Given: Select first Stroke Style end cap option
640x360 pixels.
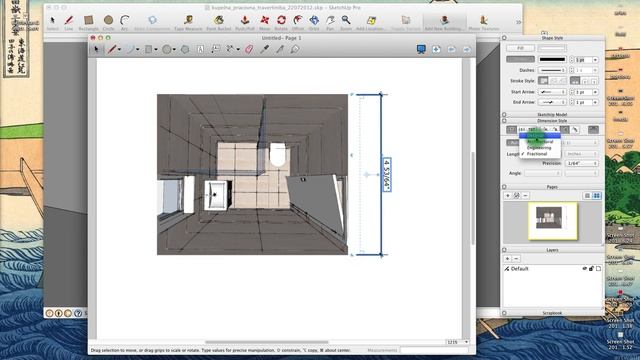Looking at the screenshot, I should click(x=575, y=81).
